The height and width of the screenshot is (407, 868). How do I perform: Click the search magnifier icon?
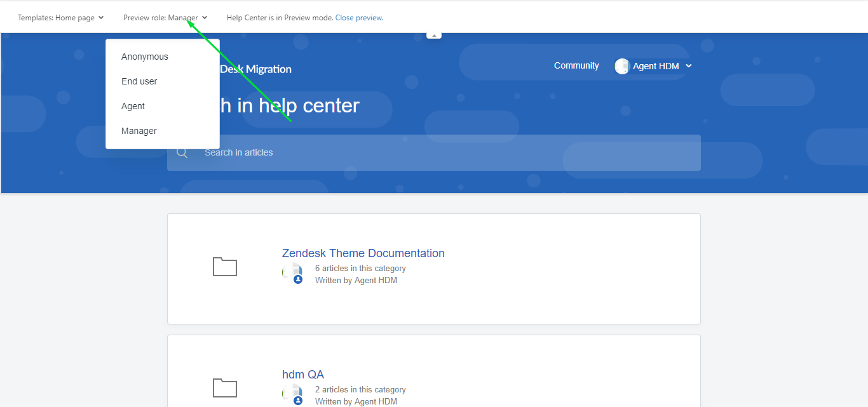[182, 153]
